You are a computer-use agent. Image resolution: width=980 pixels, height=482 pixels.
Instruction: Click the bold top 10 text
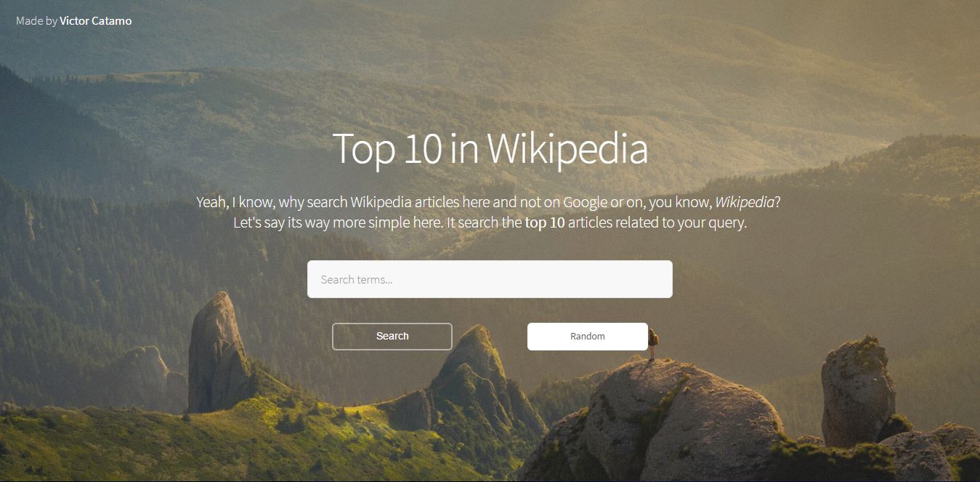pyautogui.click(x=545, y=222)
